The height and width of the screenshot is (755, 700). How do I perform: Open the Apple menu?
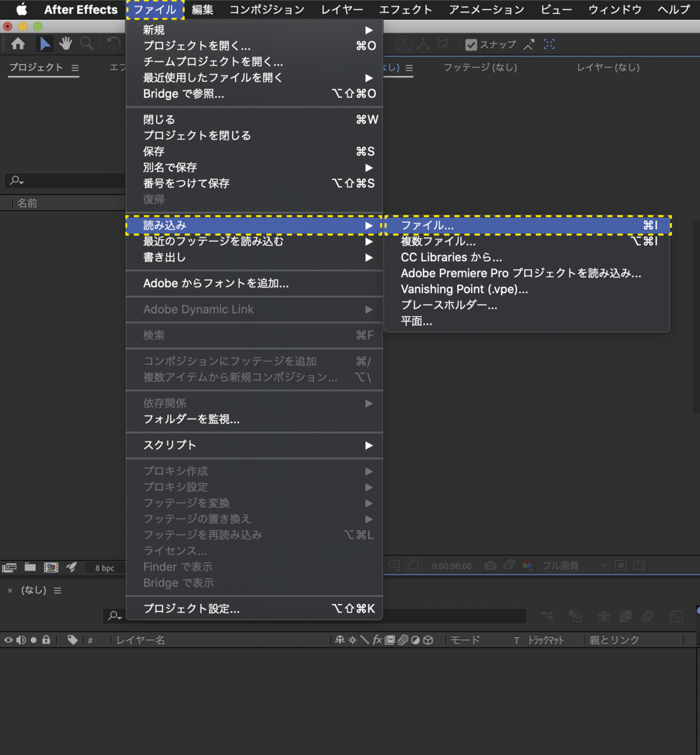[x=21, y=9]
